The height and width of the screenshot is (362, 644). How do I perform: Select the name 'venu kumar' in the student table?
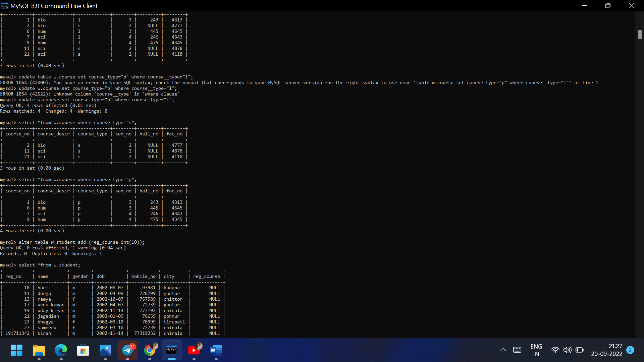pos(51,305)
